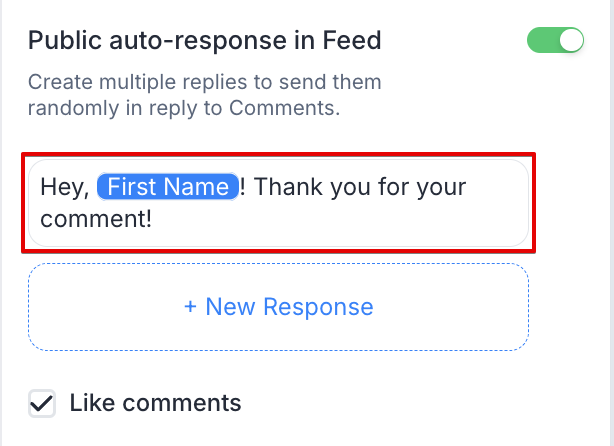Add a reply with New Response button
Viewport: 614px width, 446px height.
click(x=278, y=307)
